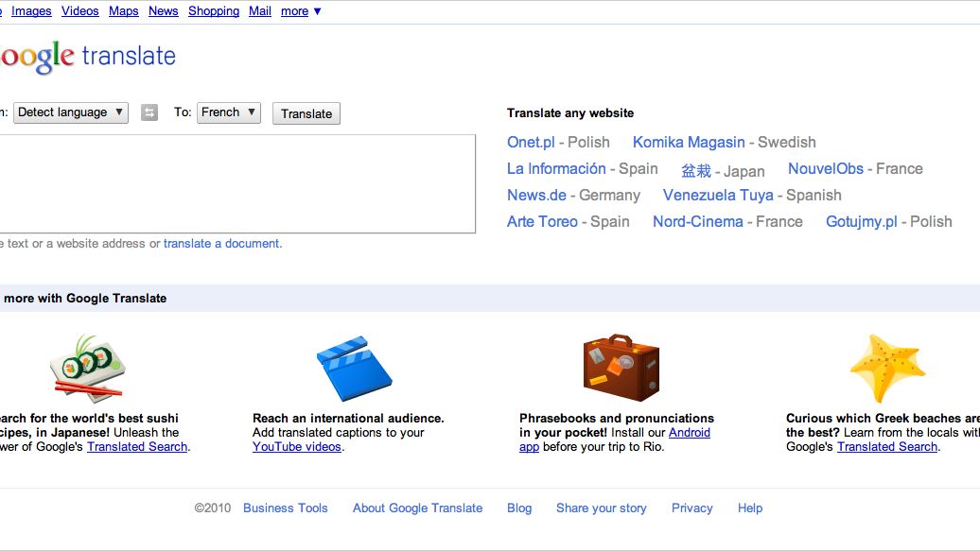The width and height of the screenshot is (980, 551).
Task: Open the Detect language dropdown
Action: point(71,112)
